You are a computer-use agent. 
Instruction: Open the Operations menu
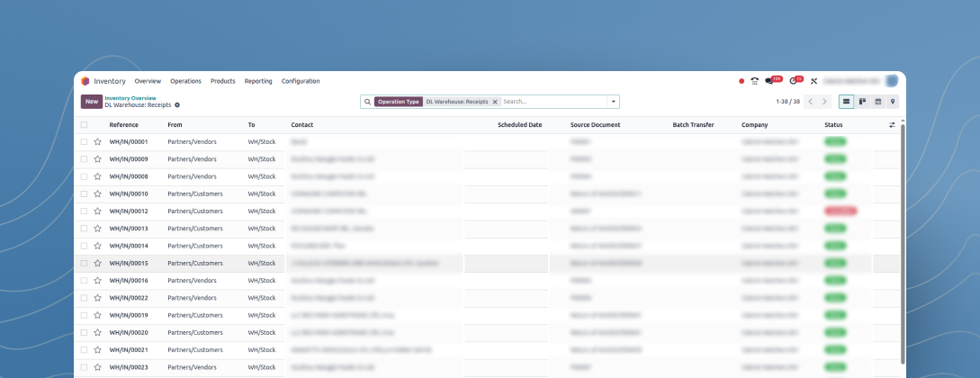coord(185,81)
